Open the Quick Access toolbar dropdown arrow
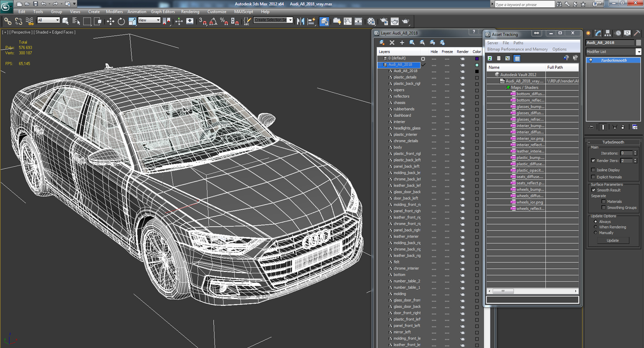The height and width of the screenshot is (348, 644). [x=74, y=4]
